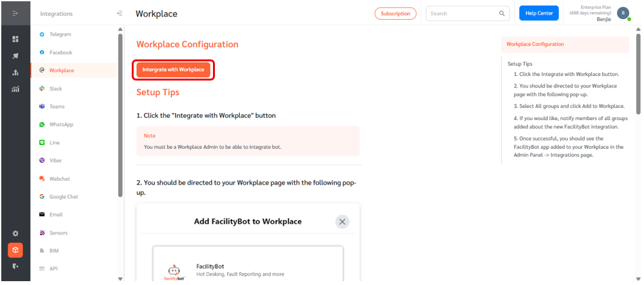Image resolution: width=644 pixels, height=285 pixels.
Task: Click the Google Chat logo icon
Action: (42, 197)
